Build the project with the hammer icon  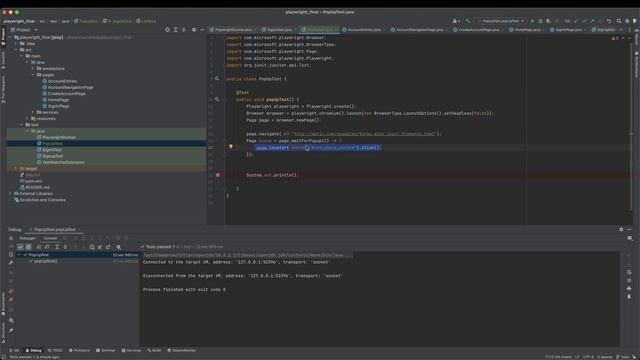pos(468,21)
